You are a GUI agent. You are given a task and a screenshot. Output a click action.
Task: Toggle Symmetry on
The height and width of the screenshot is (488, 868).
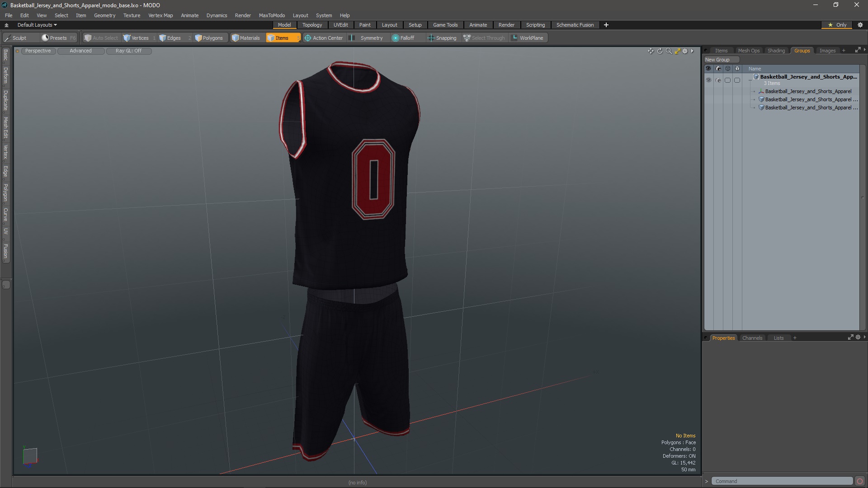pos(367,38)
